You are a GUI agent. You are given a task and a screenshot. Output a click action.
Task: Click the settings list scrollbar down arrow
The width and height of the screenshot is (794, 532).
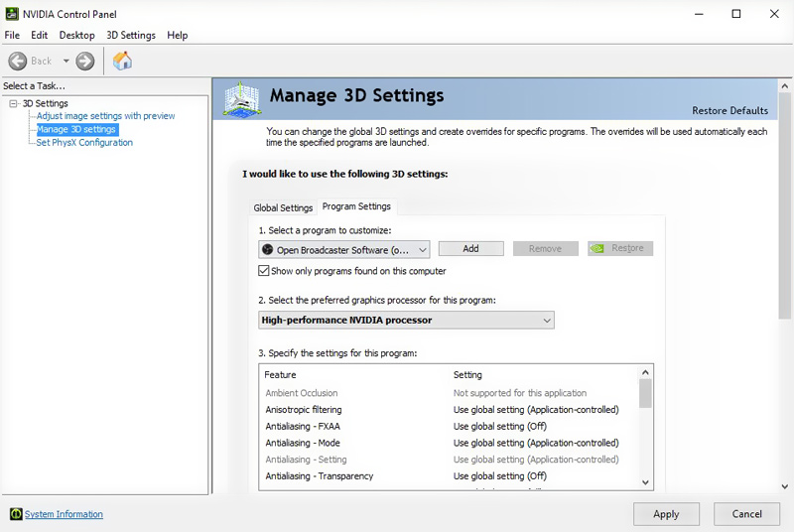645,481
